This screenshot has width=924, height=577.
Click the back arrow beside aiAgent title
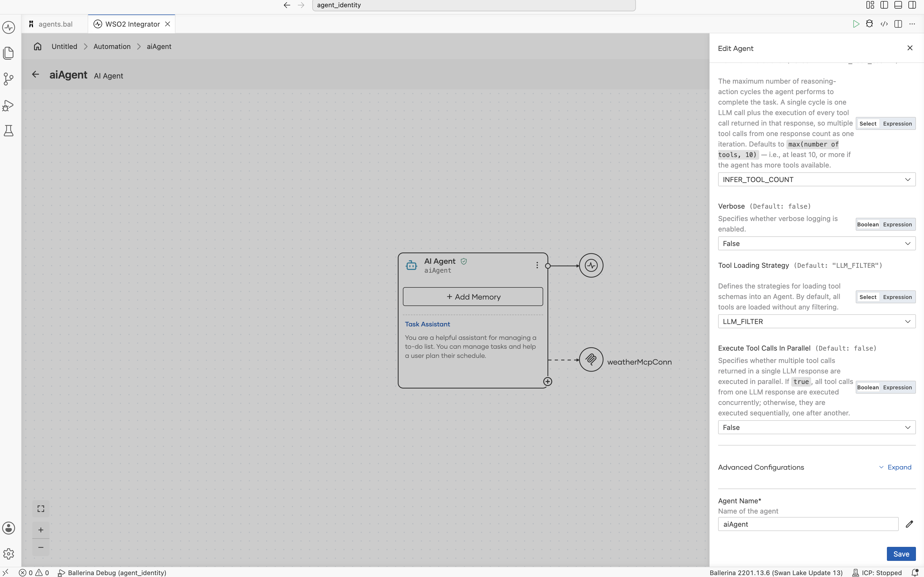[35, 74]
